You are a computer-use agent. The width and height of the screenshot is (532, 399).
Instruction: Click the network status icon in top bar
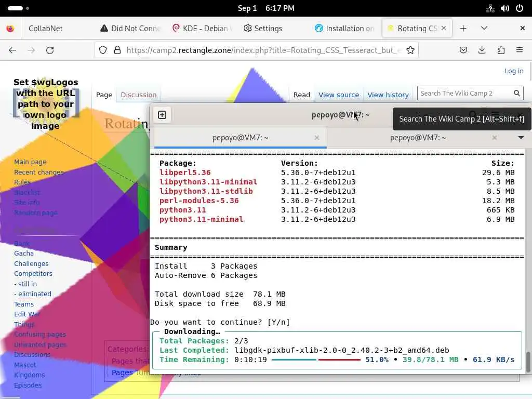click(x=490, y=8)
